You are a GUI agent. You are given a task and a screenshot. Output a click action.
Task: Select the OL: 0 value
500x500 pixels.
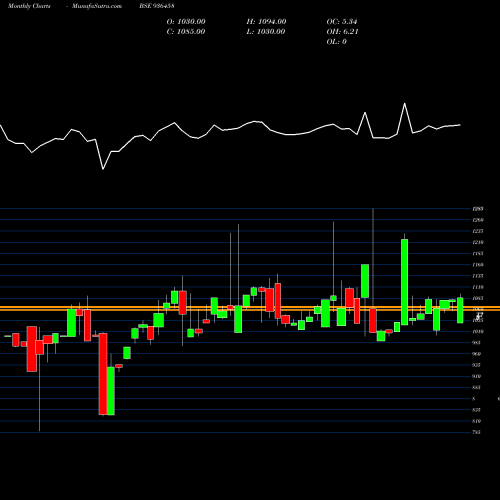click(x=336, y=42)
